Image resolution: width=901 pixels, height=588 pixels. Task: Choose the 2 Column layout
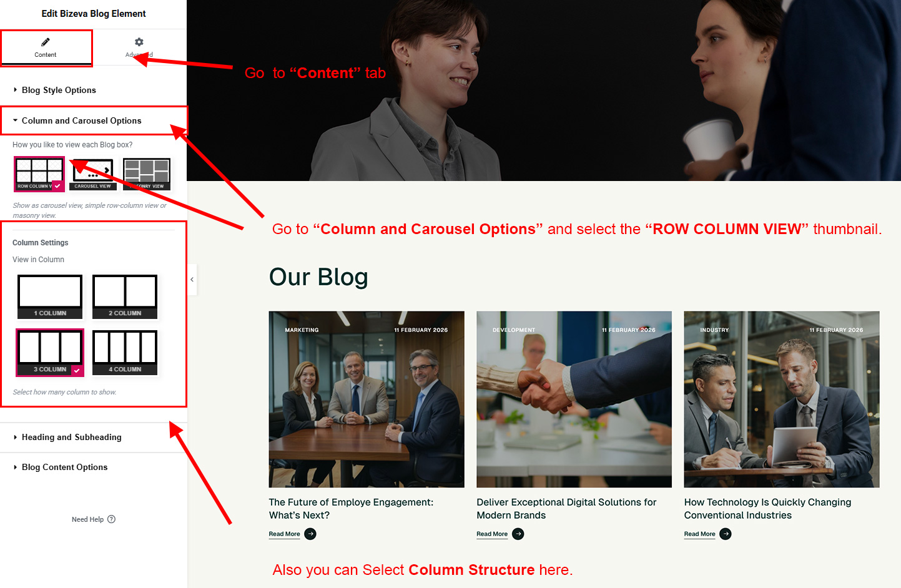coord(125,296)
